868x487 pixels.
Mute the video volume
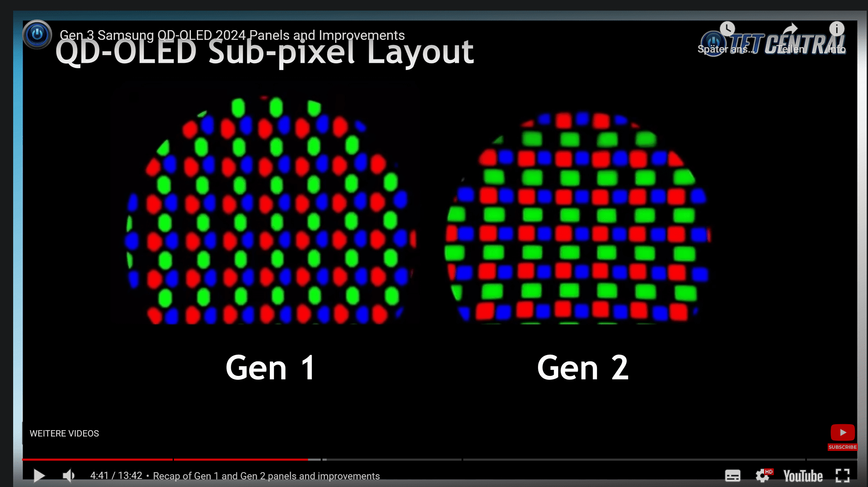tap(68, 476)
